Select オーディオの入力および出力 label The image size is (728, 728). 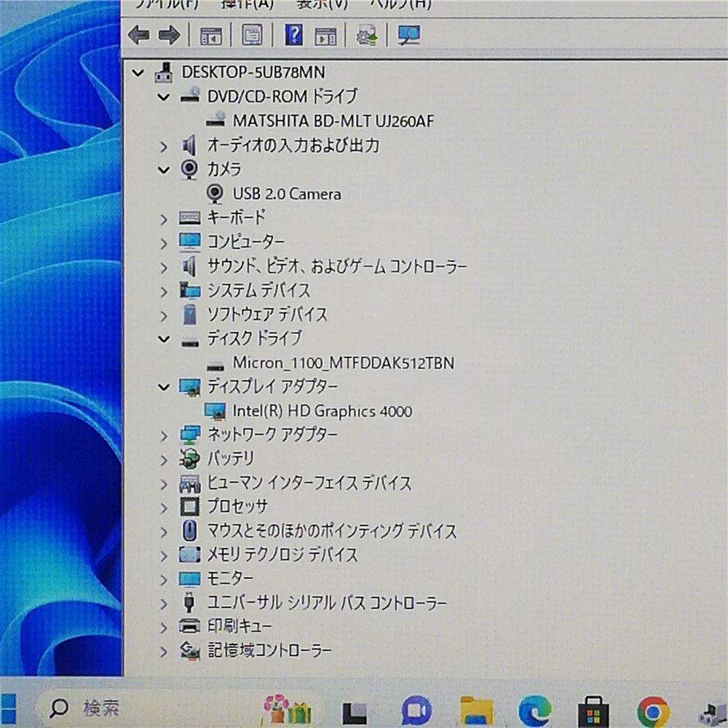[x=293, y=146]
